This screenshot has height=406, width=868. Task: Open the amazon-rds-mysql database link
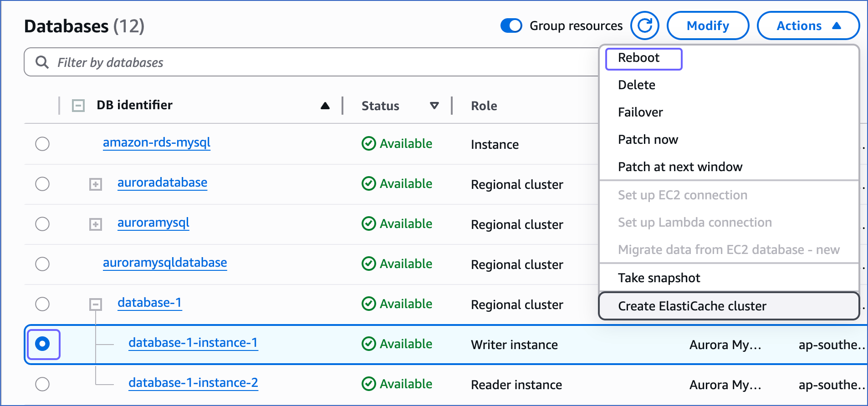[x=157, y=142]
